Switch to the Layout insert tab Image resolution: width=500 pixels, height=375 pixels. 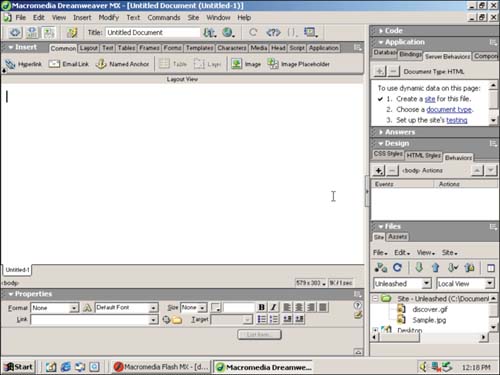tap(89, 48)
